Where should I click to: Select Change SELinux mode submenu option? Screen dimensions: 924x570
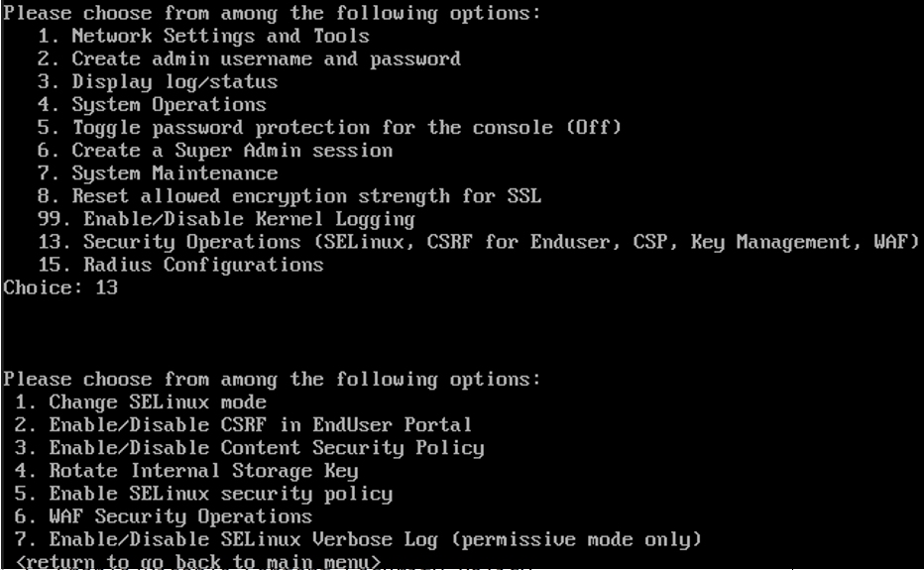(x=140, y=402)
